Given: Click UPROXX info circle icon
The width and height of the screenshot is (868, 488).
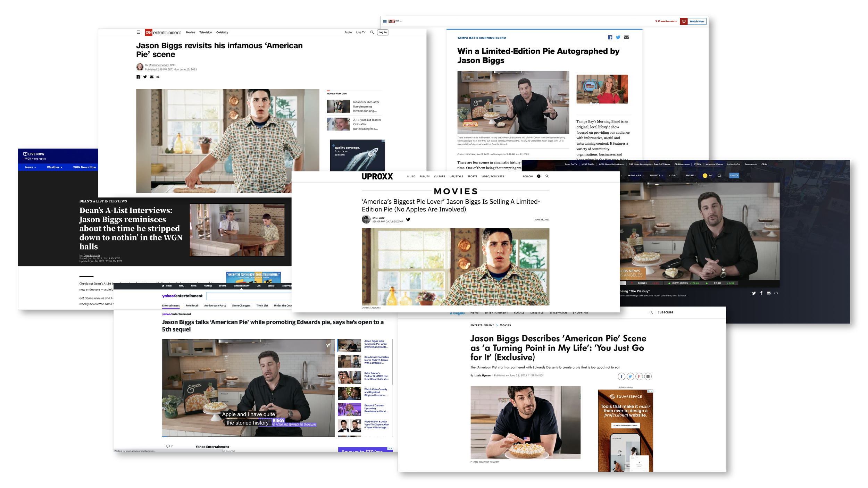Looking at the screenshot, I should click(539, 176).
